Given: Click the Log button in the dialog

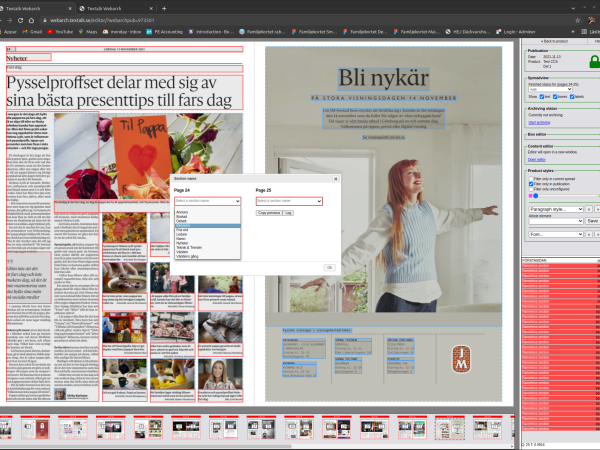Looking at the screenshot, I should (289, 213).
